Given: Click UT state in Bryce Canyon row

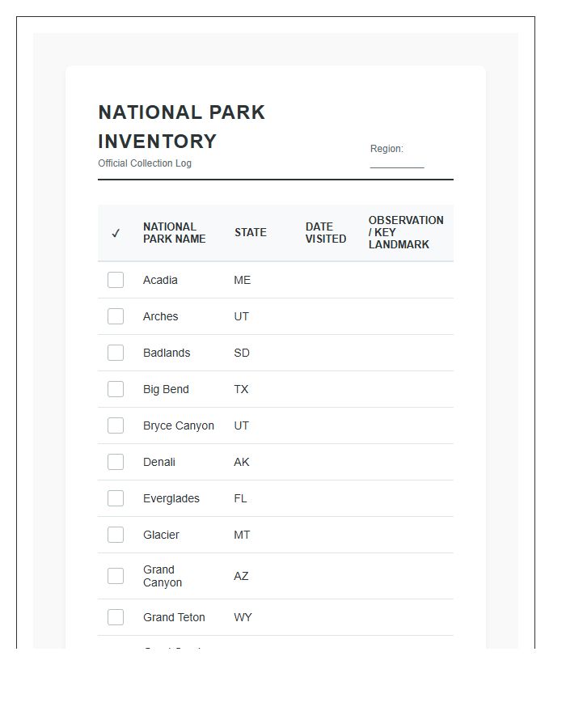Looking at the screenshot, I should pos(241,425).
